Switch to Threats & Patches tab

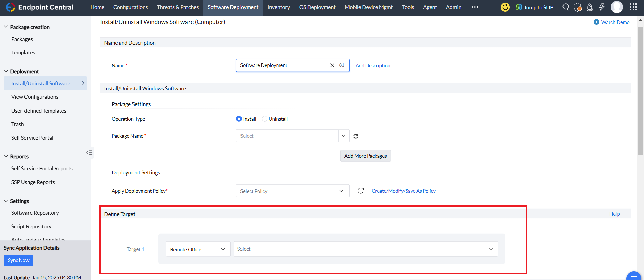pos(178,7)
